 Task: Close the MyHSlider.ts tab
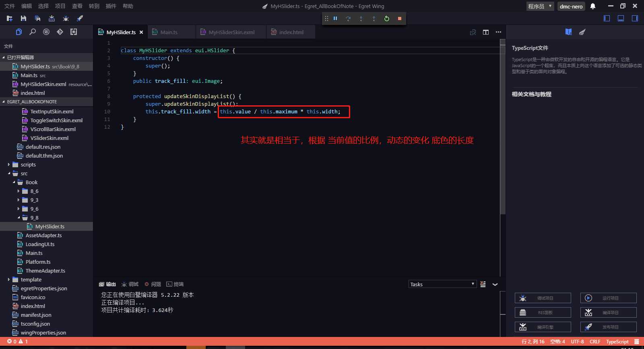[x=141, y=32]
